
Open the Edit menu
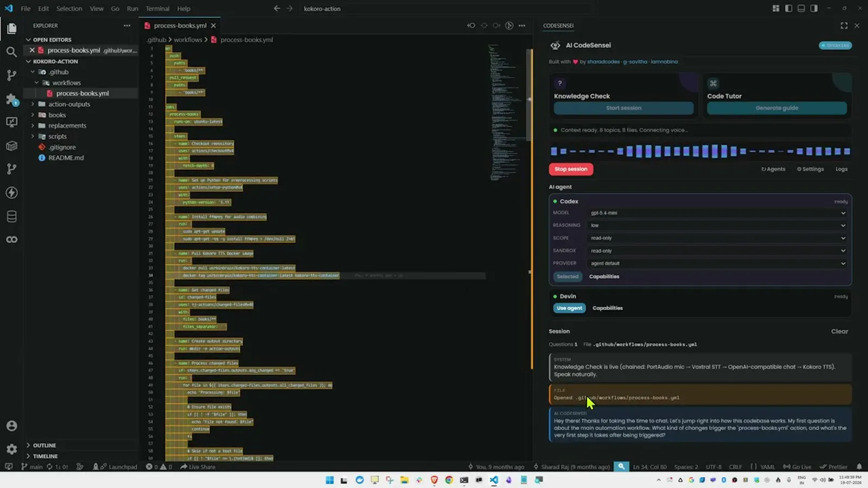point(43,9)
